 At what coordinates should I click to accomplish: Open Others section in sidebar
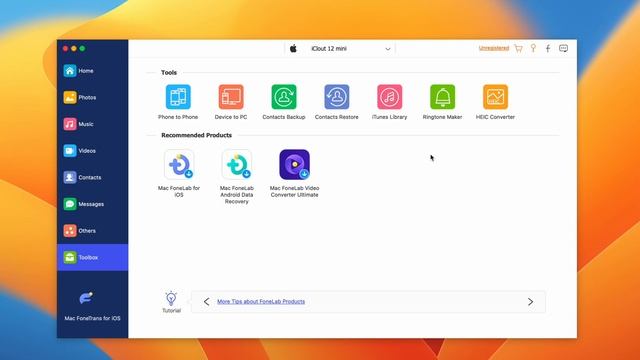(92, 231)
